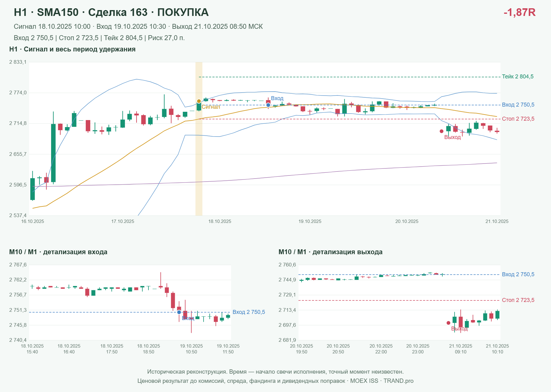551x392 pixels.
Task: Select the Вход 2 750,5 label beside the H1 chart
Action: [518, 105]
